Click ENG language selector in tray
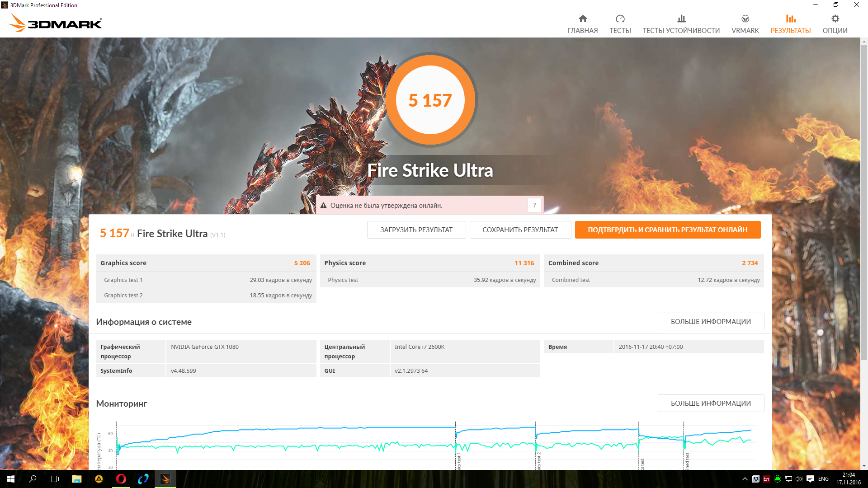868x488 pixels. coord(823,479)
